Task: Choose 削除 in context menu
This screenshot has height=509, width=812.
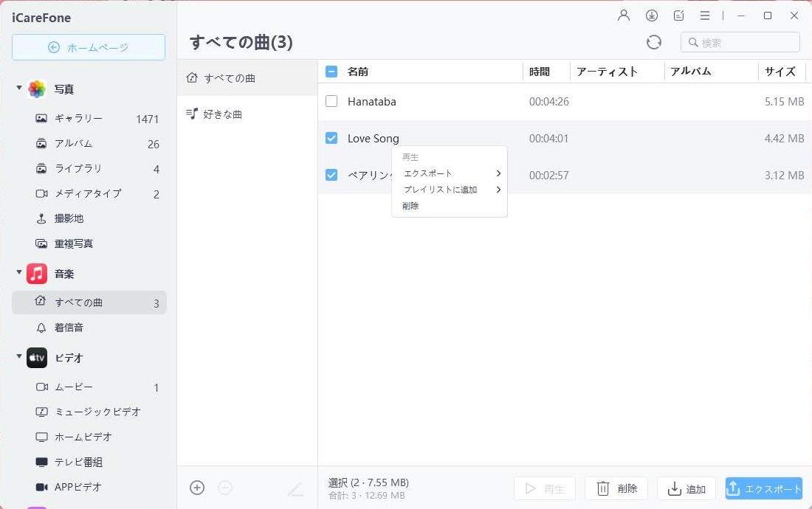Action: pos(450,206)
